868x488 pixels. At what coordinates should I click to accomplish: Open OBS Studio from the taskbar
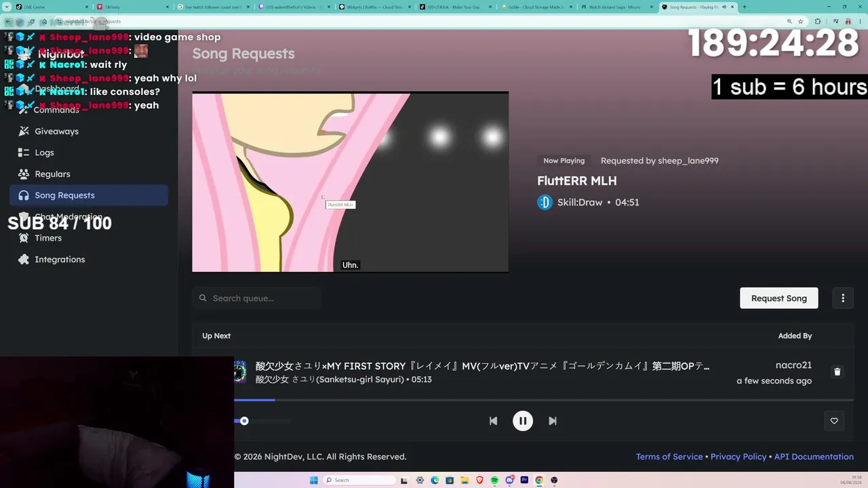click(554, 481)
